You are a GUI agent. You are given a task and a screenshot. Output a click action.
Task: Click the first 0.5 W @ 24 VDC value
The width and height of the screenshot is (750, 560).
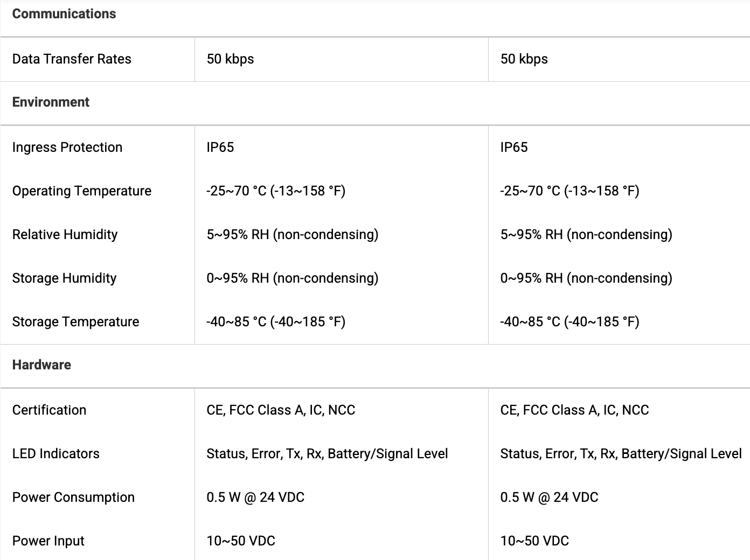255,498
